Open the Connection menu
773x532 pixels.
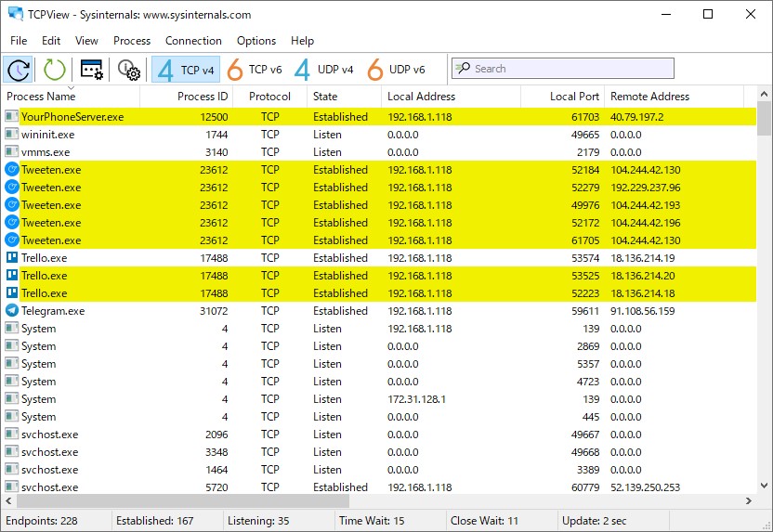[193, 41]
